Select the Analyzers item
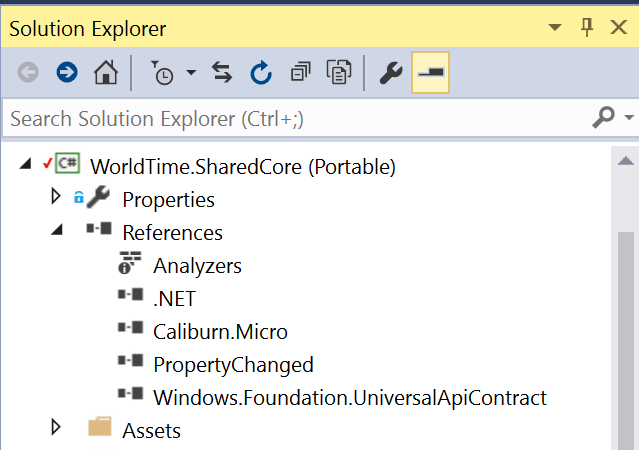The image size is (639, 450). coord(197,266)
